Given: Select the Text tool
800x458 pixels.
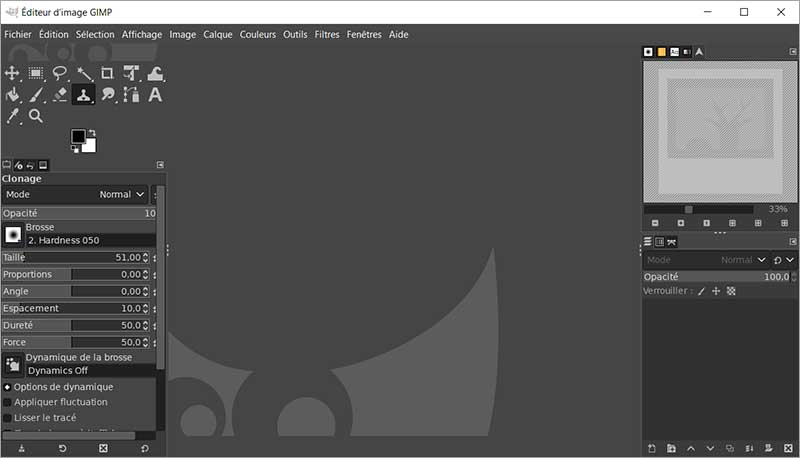Looking at the screenshot, I should click(x=155, y=95).
